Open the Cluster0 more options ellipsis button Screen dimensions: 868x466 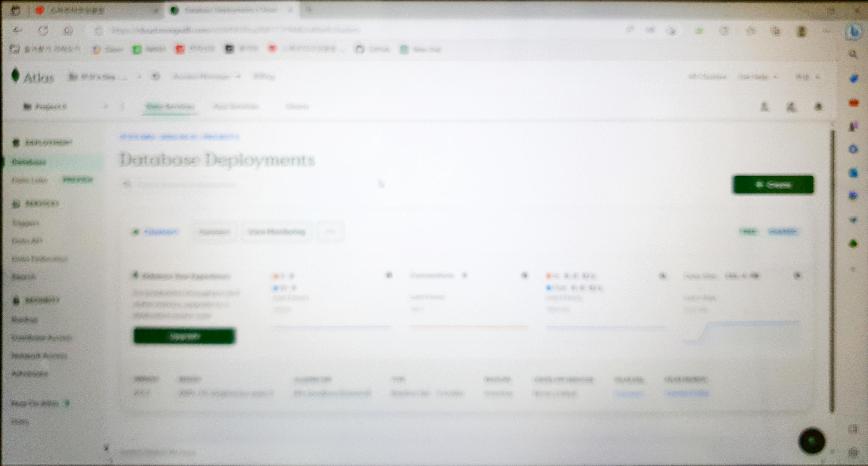[331, 232]
